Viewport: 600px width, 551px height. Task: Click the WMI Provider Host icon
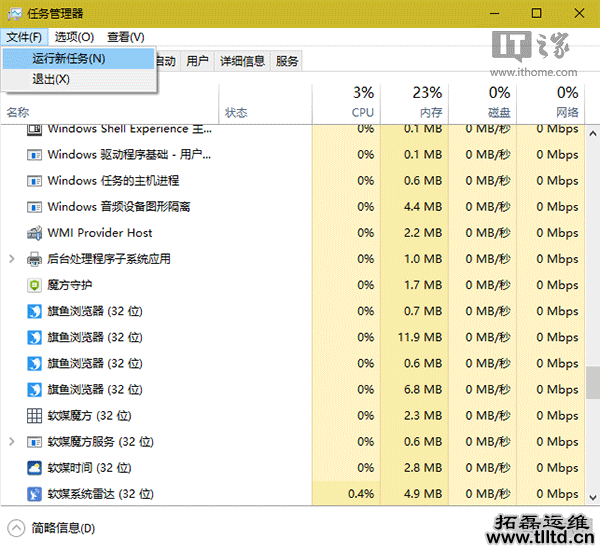tap(34, 233)
